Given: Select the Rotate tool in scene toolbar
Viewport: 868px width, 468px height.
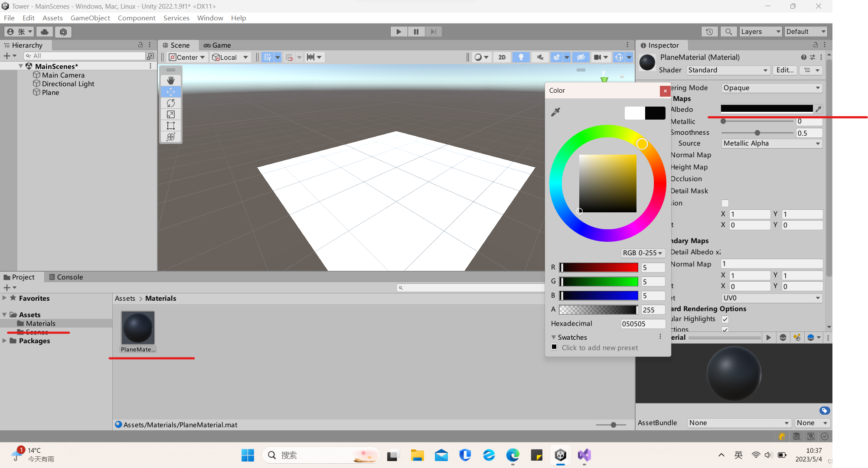Looking at the screenshot, I should pos(171,103).
